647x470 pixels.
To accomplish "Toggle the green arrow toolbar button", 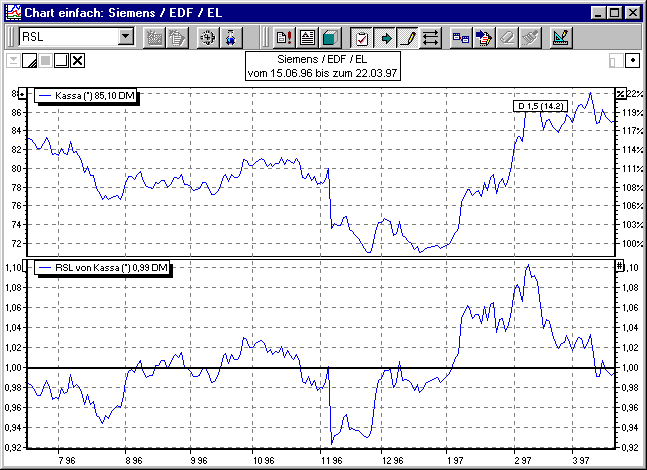I will [385, 38].
